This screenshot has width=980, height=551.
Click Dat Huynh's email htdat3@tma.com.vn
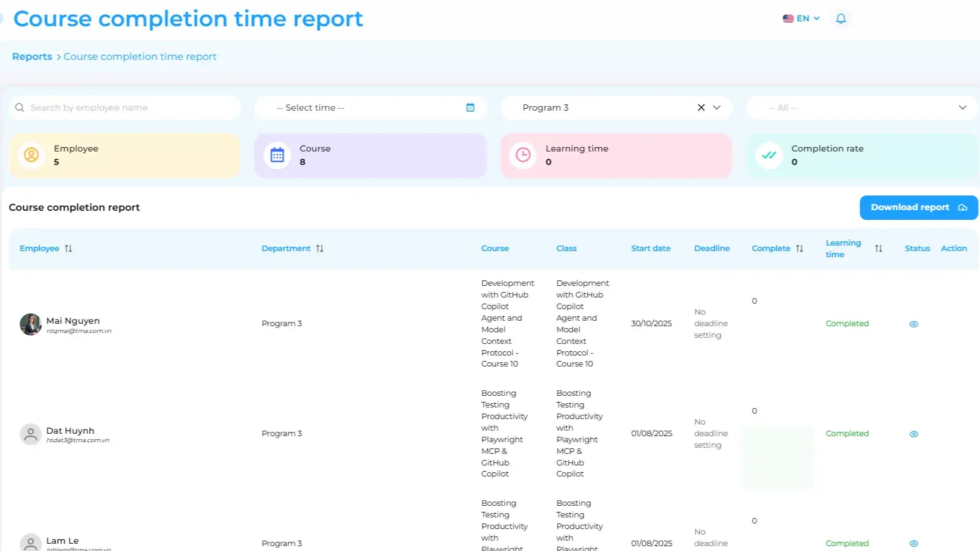[x=78, y=440]
